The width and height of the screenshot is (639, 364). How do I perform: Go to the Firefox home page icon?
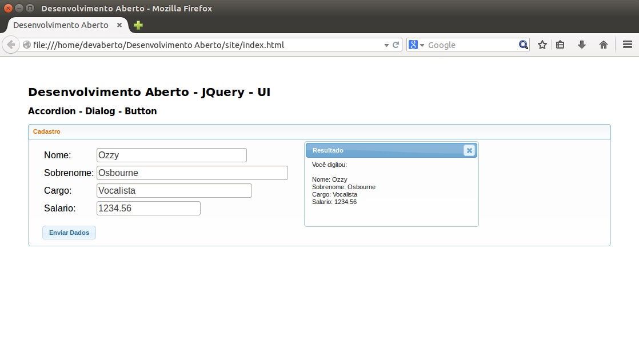pos(603,45)
